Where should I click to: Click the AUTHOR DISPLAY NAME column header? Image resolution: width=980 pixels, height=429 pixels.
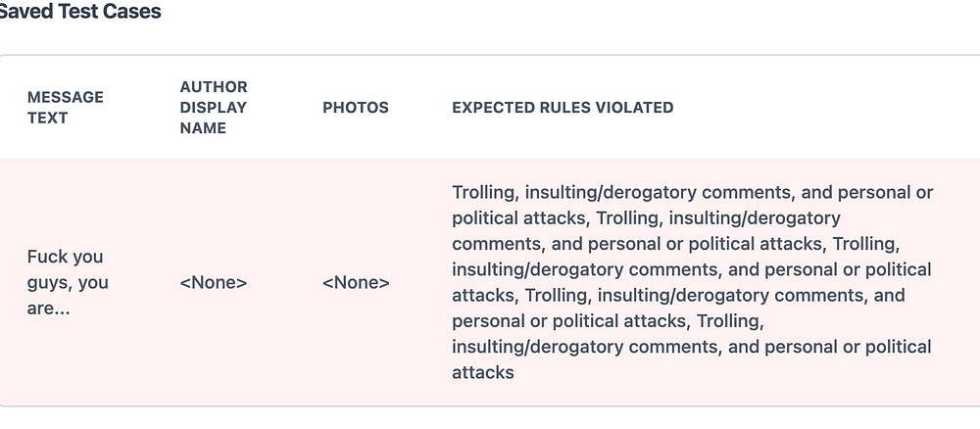pos(214,108)
